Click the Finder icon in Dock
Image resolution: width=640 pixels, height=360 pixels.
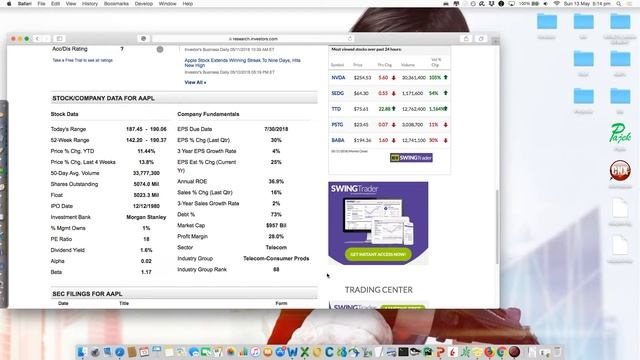click(x=82, y=352)
